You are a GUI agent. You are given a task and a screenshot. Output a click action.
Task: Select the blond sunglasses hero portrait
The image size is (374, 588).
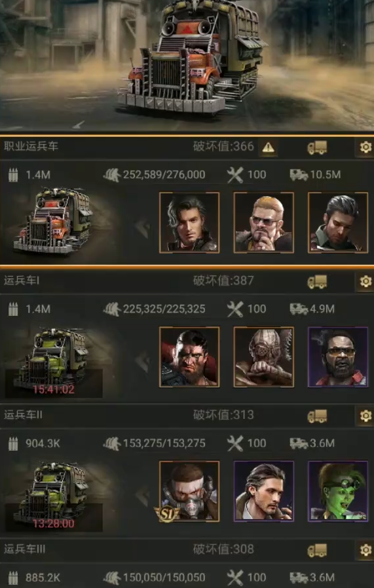point(263,222)
